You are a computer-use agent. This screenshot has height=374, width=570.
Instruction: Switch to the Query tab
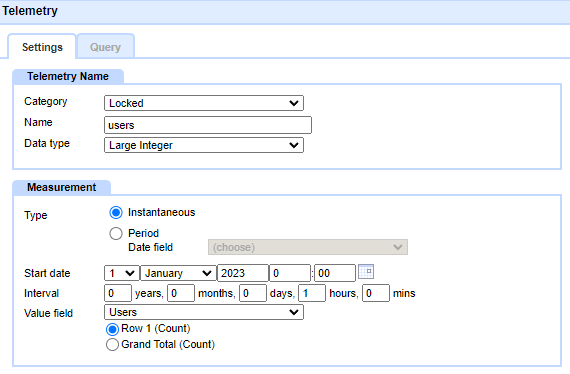click(x=105, y=47)
